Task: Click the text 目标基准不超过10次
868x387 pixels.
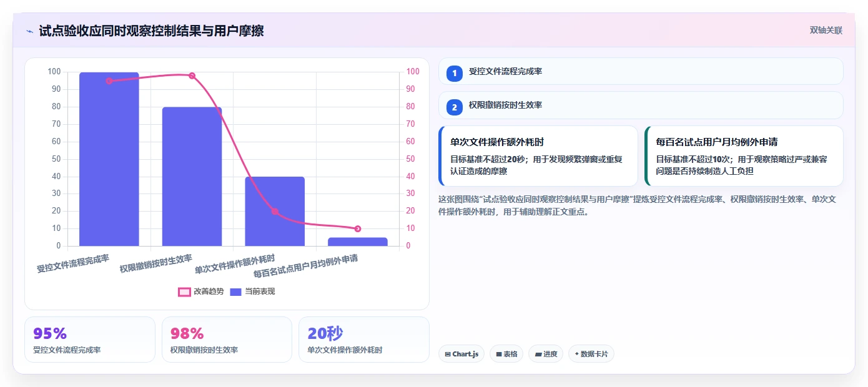Action: coord(693,159)
